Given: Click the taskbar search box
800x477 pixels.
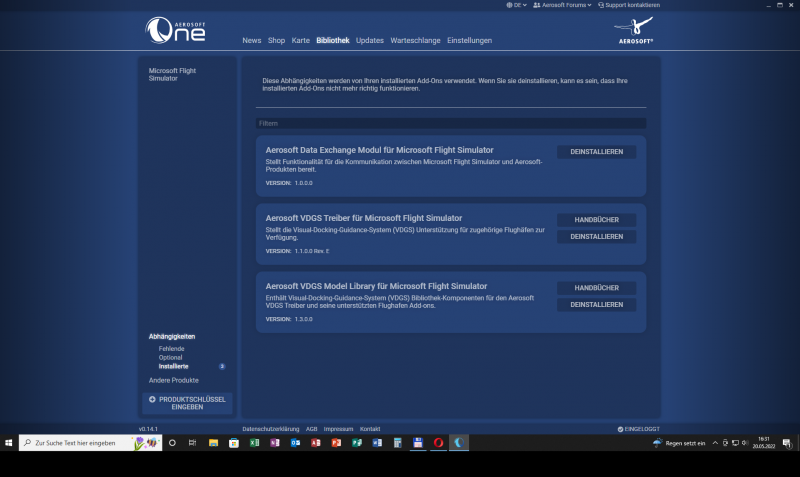Looking at the screenshot, I should [90, 443].
